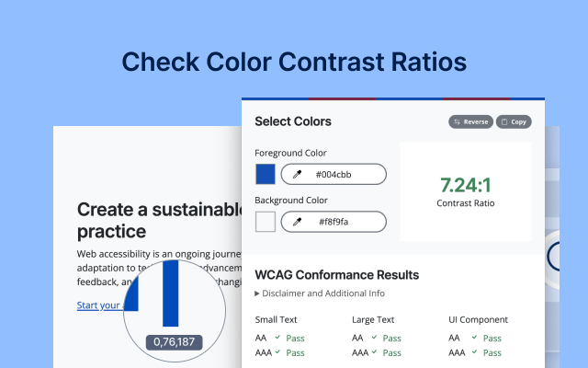Open the blue Foreground Color swatch
Image resolution: width=588 pixels, height=368 pixels.
tap(266, 174)
